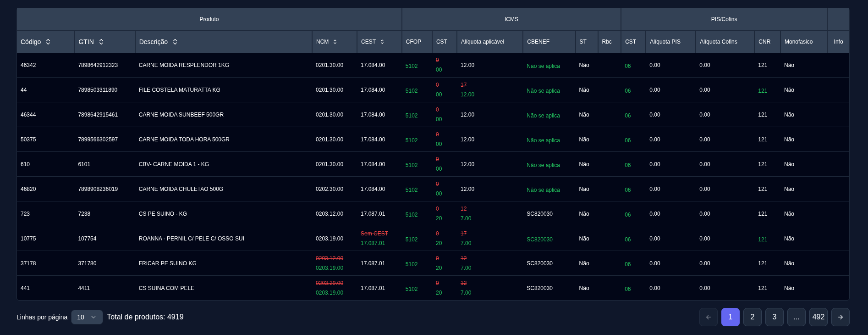The height and width of the screenshot is (335, 868).
Task: Click the NCM column sort icon
Action: point(335,42)
